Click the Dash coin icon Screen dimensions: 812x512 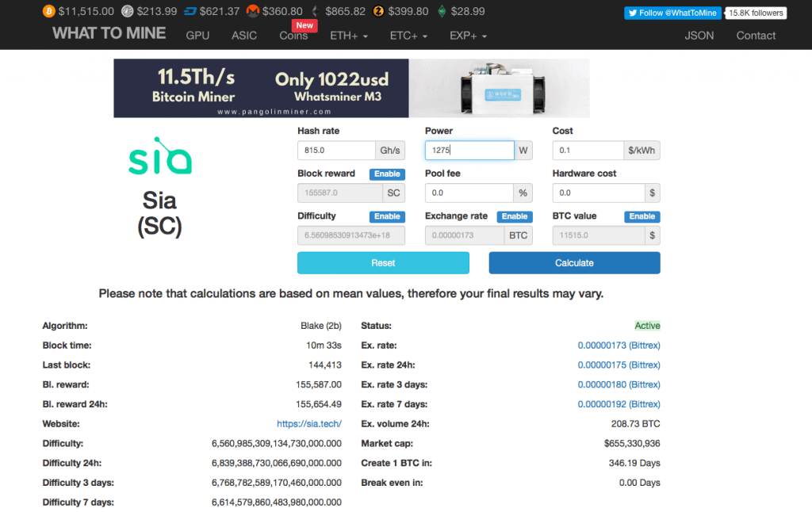coord(190,11)
